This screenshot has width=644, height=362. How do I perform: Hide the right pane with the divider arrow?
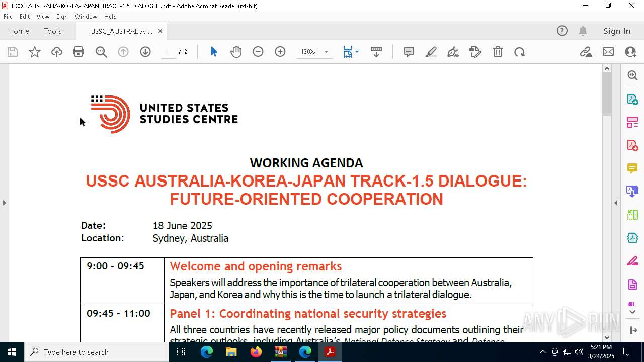[616, 203]
